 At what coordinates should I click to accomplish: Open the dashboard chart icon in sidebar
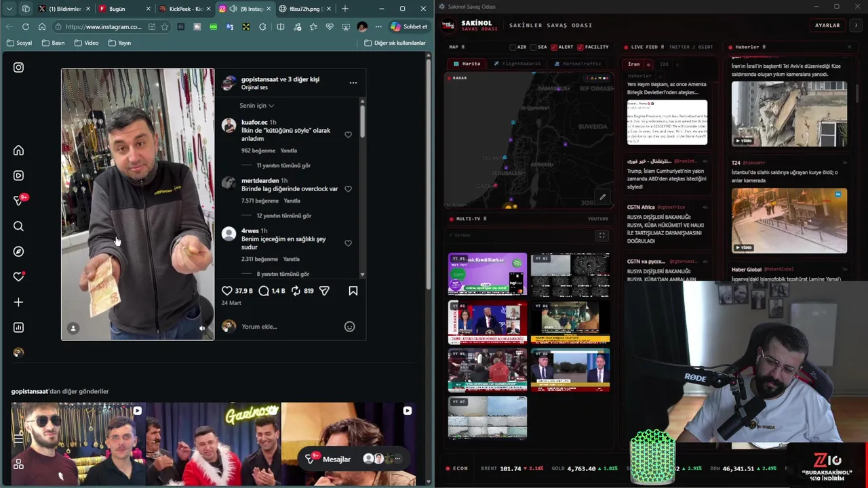coord(18,327)
